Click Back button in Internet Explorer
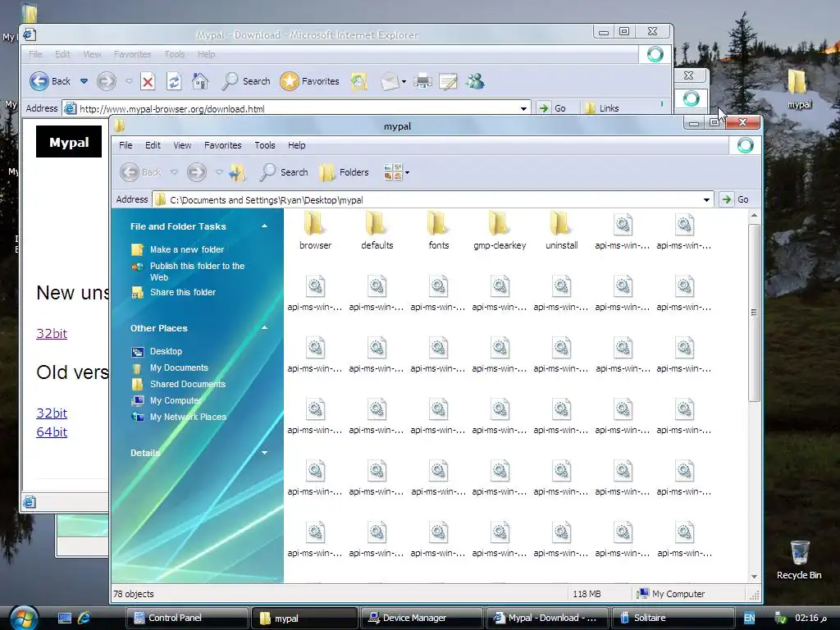 (x=50, y=81)
